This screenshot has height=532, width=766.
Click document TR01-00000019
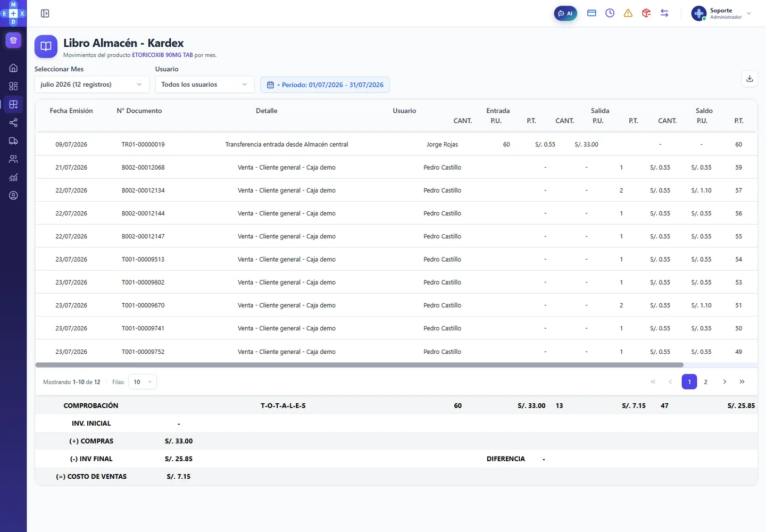pos(143,145)
